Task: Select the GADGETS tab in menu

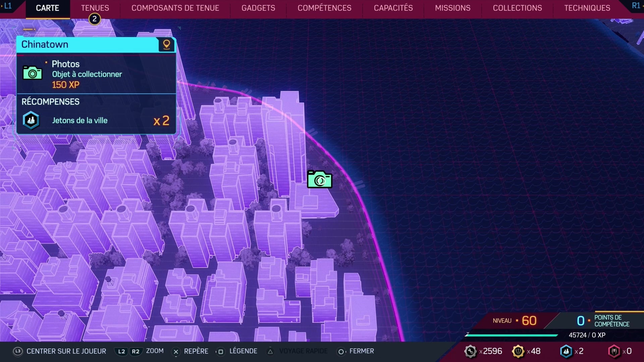Action: pos(258,7)
